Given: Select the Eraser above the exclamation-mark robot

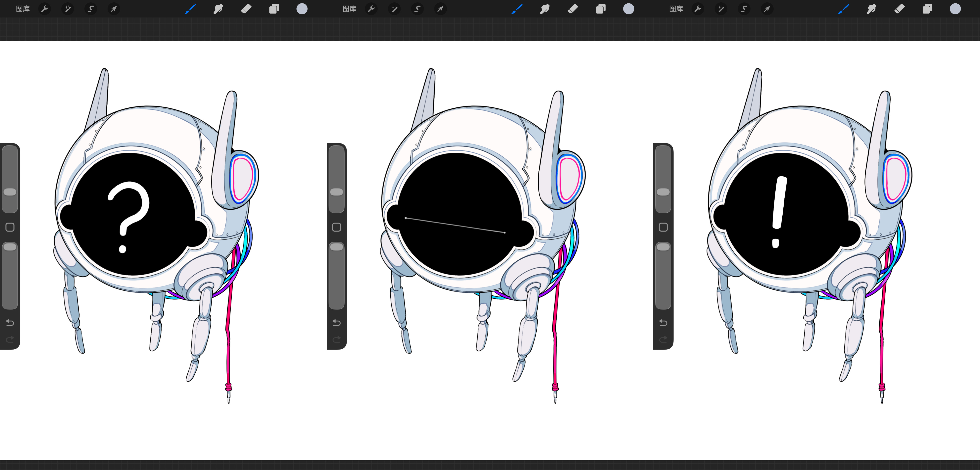Looking at the screenshot, I should [x=900, y=9].
